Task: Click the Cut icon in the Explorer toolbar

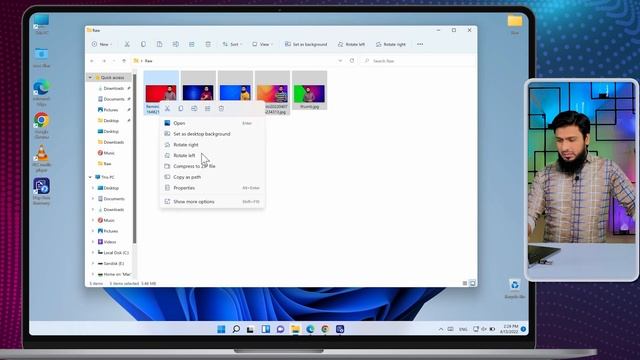Action: coord(127,44)
